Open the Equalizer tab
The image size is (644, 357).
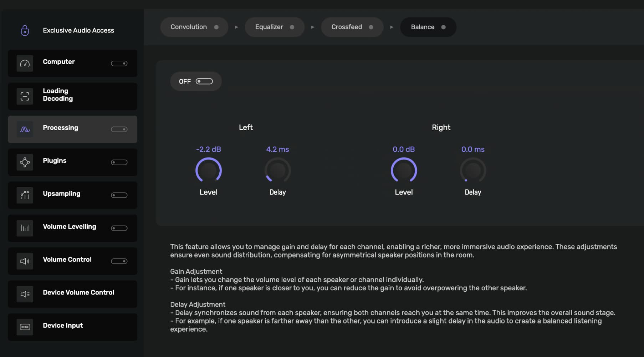coord(274,27)
